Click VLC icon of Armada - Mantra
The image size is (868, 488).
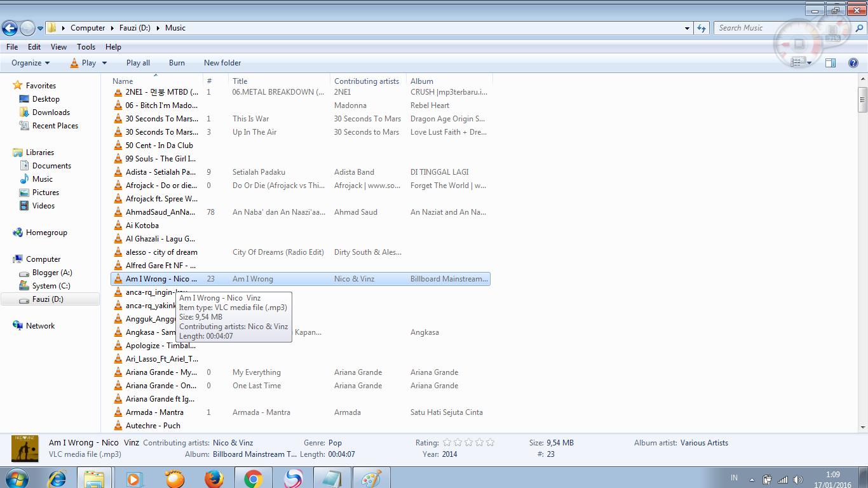118,412
